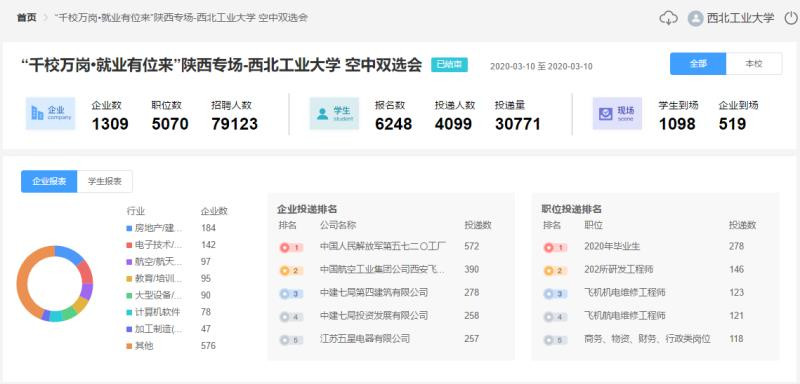The height and width of the screenshot is (384, 800).
Task: Click the 航空/航天 count 97
Action: (206, 262)
